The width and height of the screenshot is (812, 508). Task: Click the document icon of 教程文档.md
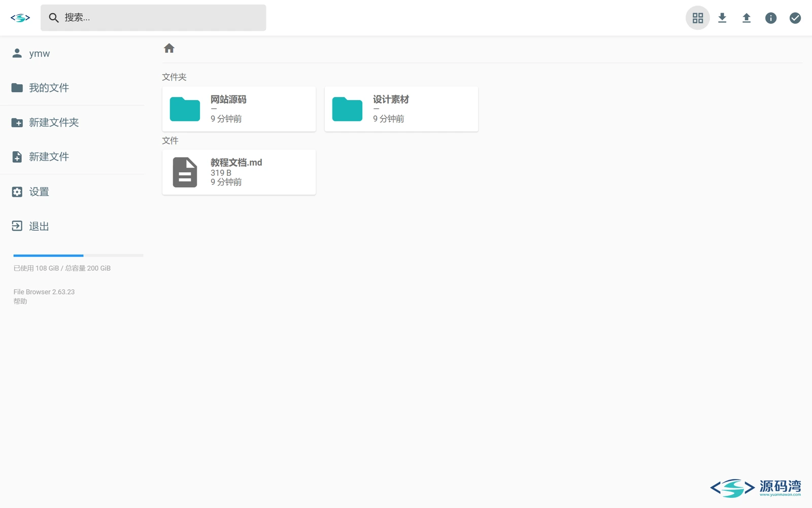pos(185,172)
